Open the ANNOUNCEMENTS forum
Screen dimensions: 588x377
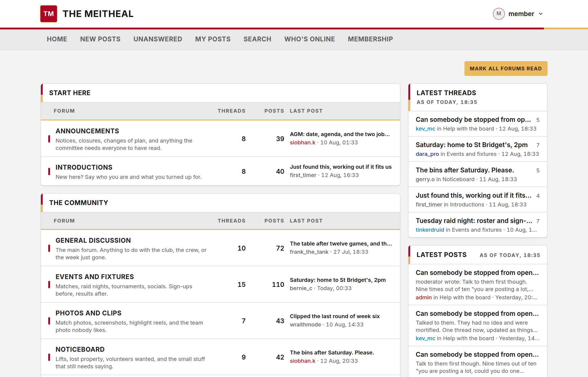tap(87, 131)
